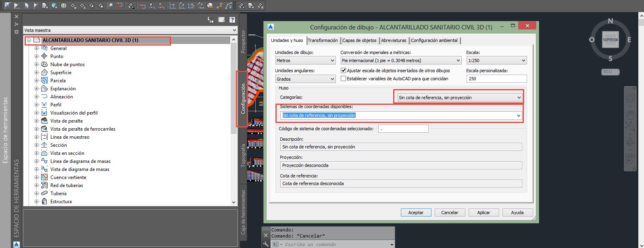Select the 'Cuenca vertiente' tree item
This screenshot has height=248, width=644.
[x=68, y=177]
